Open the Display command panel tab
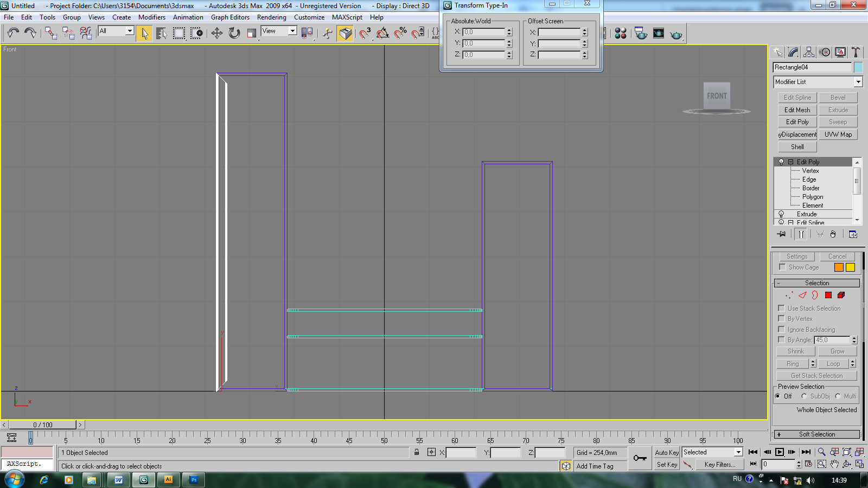This screenshot has height=488, width=868. [840, 52]
